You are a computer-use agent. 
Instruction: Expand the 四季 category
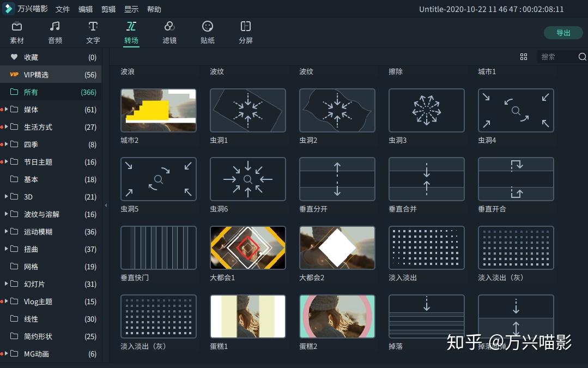coord(6,144)
